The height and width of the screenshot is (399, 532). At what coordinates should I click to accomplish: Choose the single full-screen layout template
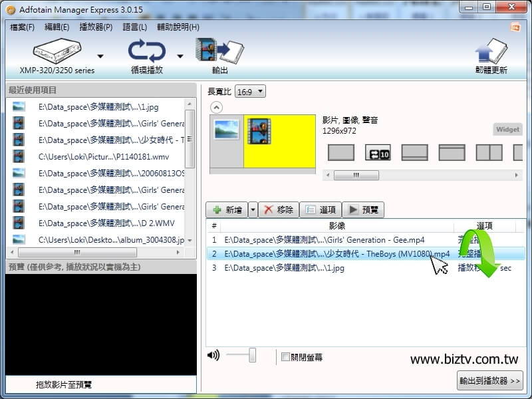pyautogui.click(x=341, y=152)
